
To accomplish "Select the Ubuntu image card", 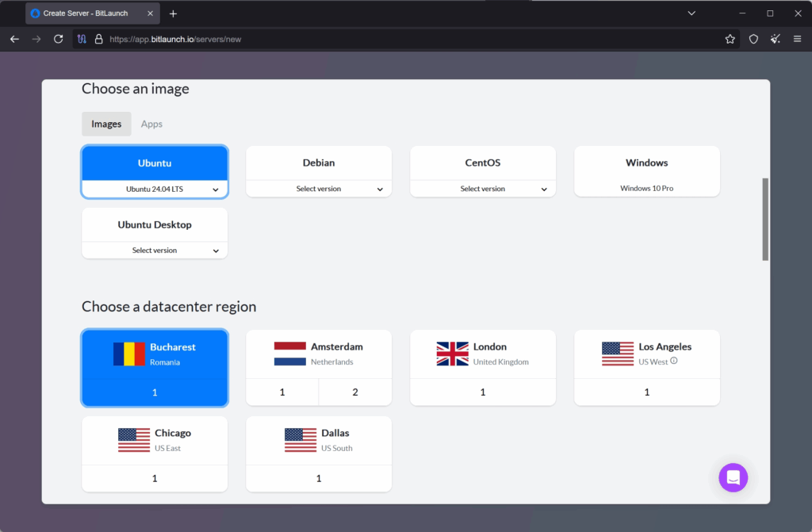I will [155, 163].
